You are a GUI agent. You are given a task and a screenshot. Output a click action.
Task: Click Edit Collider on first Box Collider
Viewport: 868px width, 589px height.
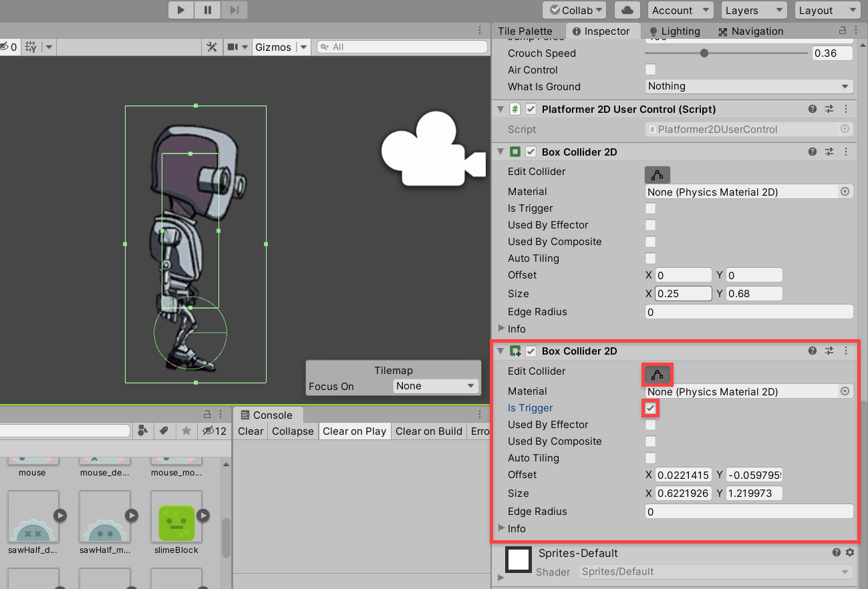pyautogui.click(x=658, y=175)
